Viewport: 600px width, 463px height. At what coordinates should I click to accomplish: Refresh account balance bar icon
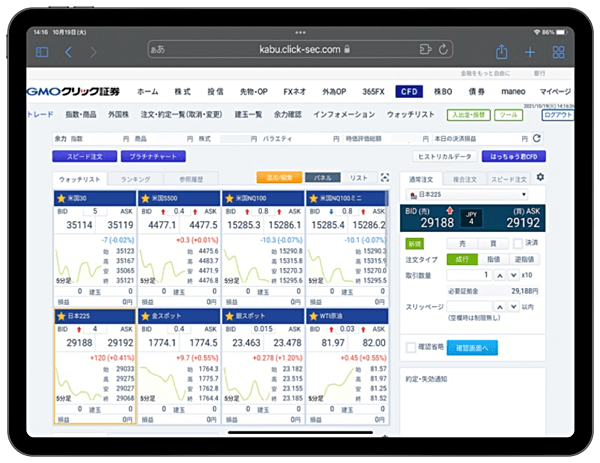pos(536,138)
